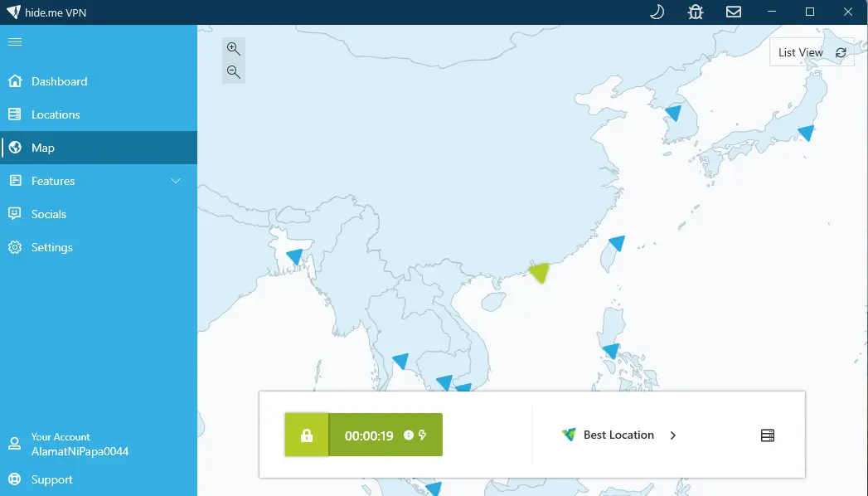Click the connection timer 00:00:19

[x=369, y=435]
